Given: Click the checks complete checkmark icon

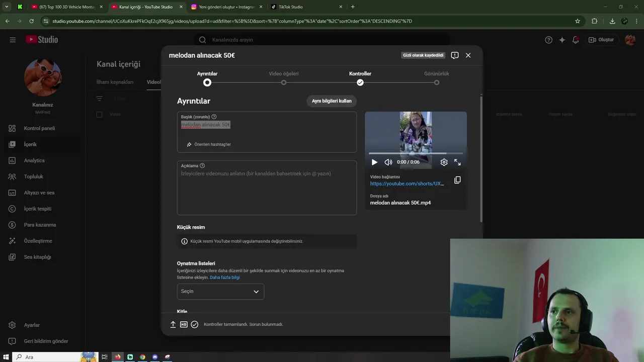Looking at the screenshot, I should [195, 324].
